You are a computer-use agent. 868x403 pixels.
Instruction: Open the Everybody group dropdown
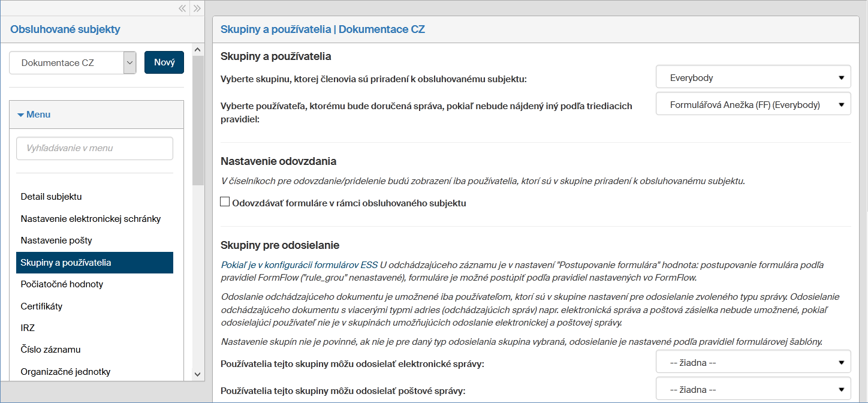(x=753, y=77)
